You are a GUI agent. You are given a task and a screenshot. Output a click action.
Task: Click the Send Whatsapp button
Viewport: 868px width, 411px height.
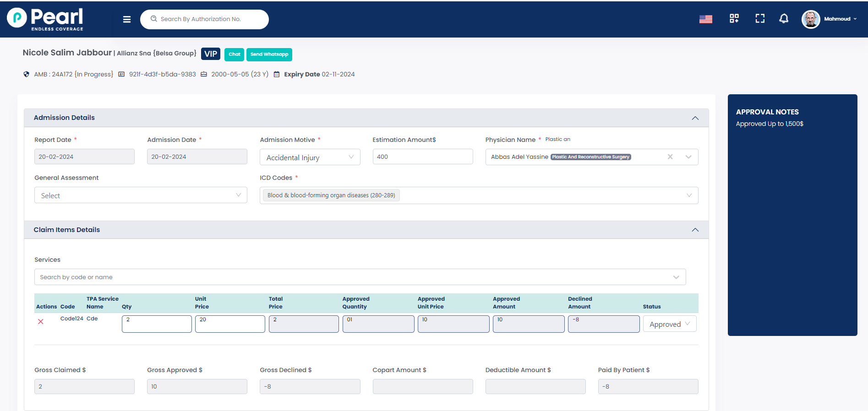coord(269,54)
